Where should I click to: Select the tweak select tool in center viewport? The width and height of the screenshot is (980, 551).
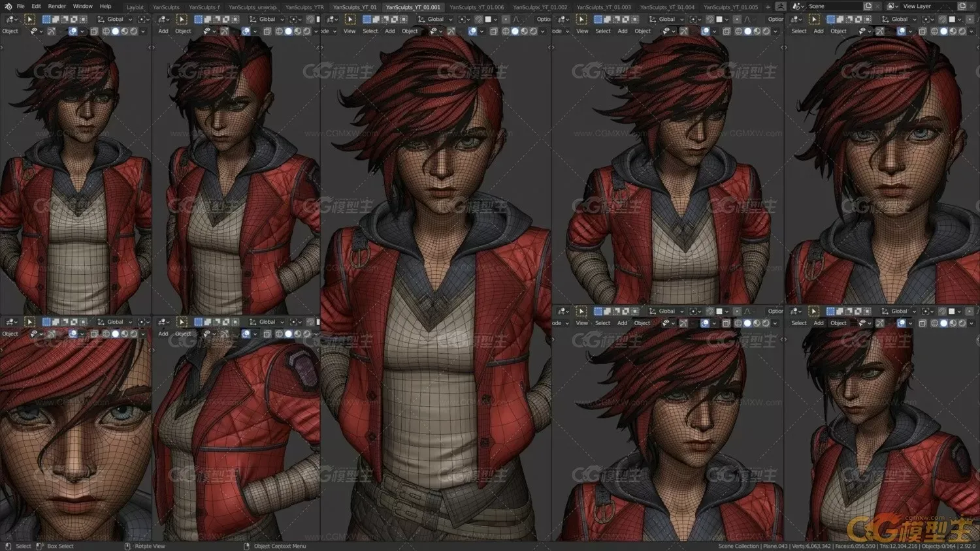point(350,19)
